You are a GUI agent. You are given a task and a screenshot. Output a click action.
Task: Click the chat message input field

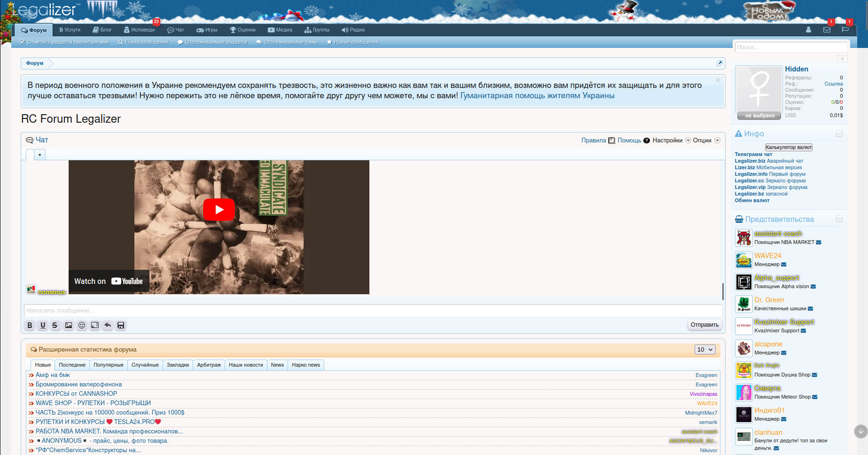coord(373,311)
